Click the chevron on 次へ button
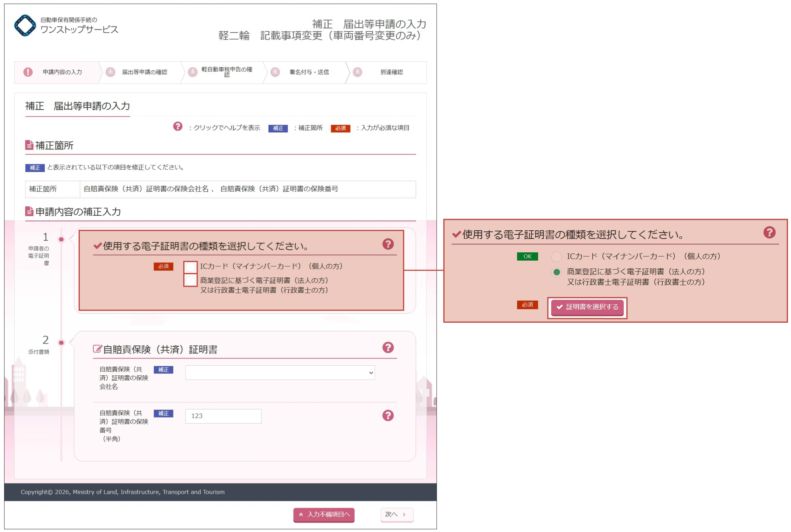The image size is (791, 532). pos(404,514)
